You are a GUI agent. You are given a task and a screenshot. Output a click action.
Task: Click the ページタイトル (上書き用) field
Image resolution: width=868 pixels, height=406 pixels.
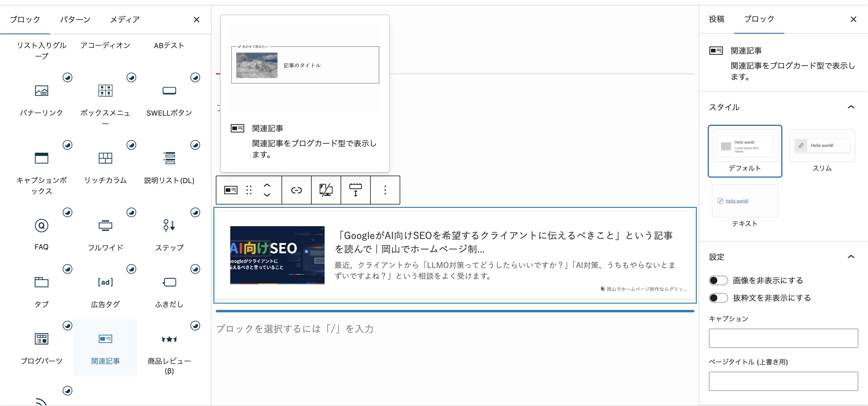[x=783, y=381]
